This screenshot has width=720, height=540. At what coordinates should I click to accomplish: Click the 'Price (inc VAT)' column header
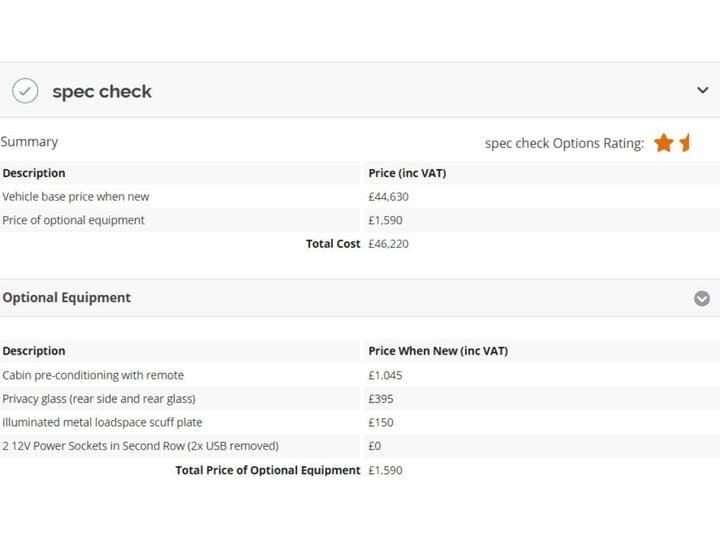tap(407, 173)
